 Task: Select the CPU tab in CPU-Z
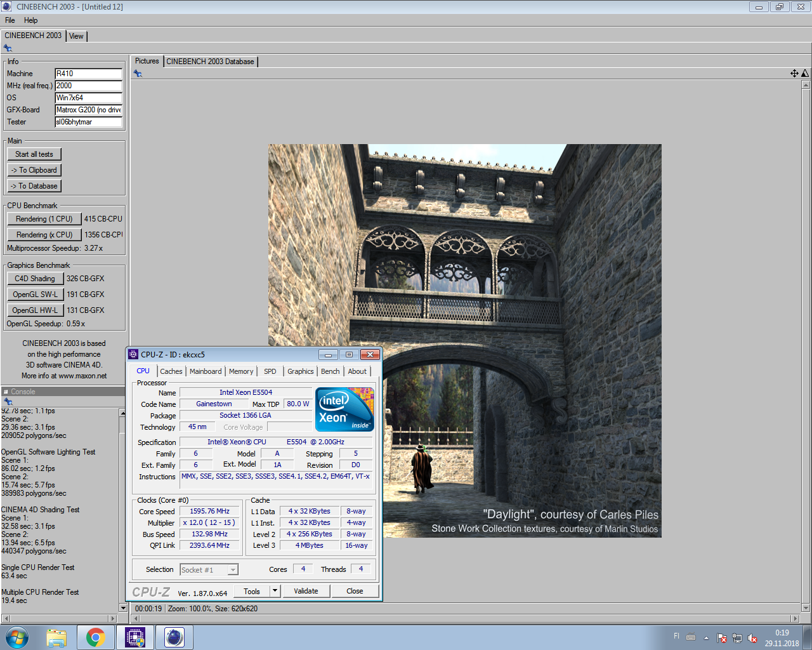click(143, 371)
